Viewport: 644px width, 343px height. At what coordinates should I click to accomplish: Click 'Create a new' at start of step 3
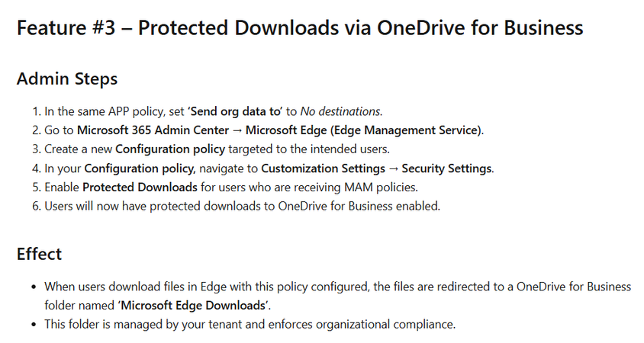pyautogui.click(x=78, y=149)
